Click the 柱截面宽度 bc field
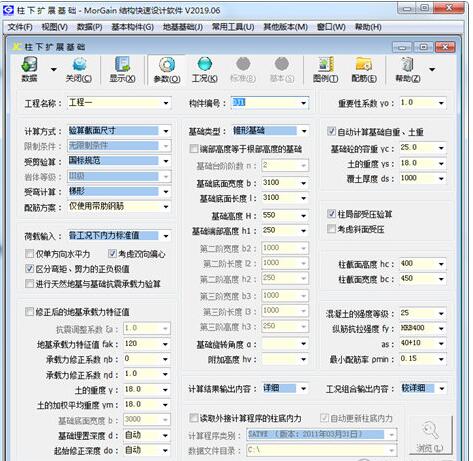The width and height of the screenshot is (473, 461). click(x=423, y=279)
